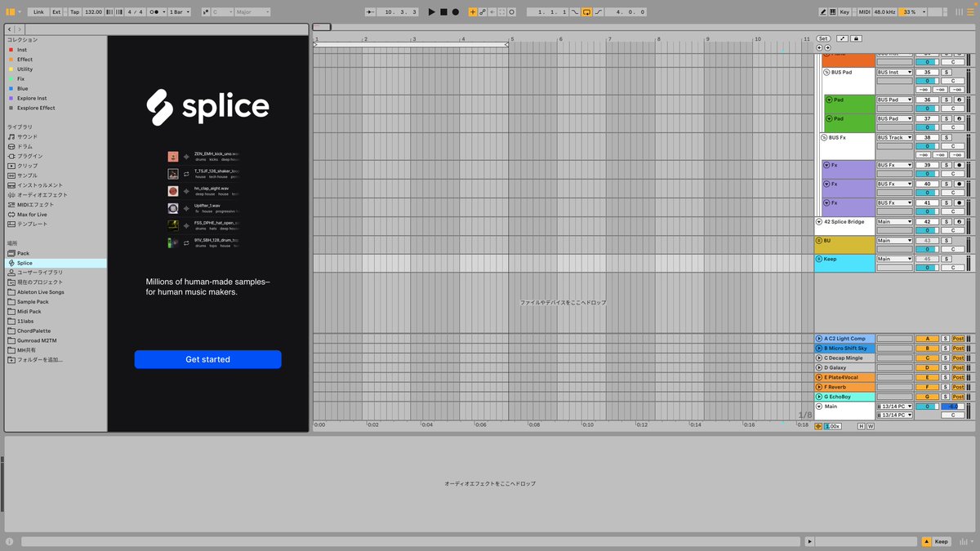Toggle Ext sync button
The image size is (980, 551).
[56, 12]
